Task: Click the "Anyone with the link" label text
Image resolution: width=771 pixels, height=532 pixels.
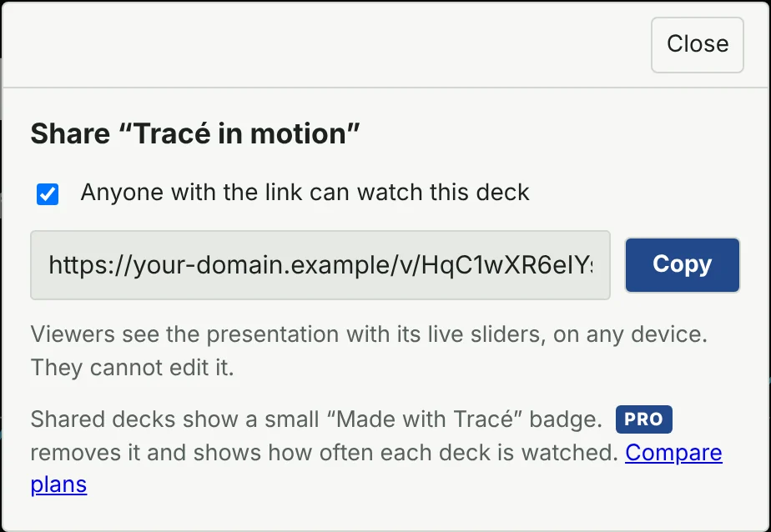Action: click(305, 192)
